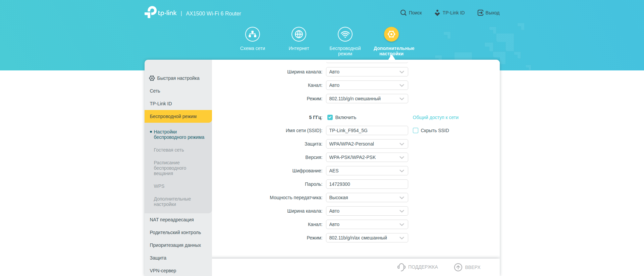Disable the 5 GHz Включить checkbox
The height and width of the screenshot is (276, 644).
tap(330, 117)
